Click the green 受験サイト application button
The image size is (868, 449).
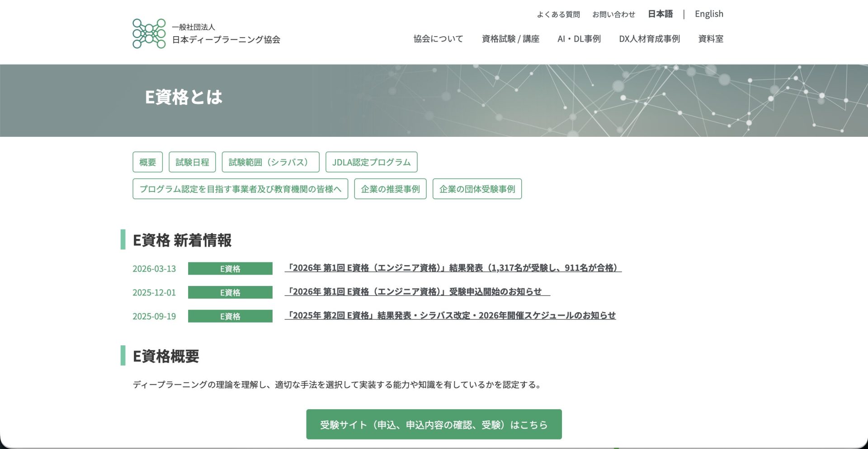(434, 424)
